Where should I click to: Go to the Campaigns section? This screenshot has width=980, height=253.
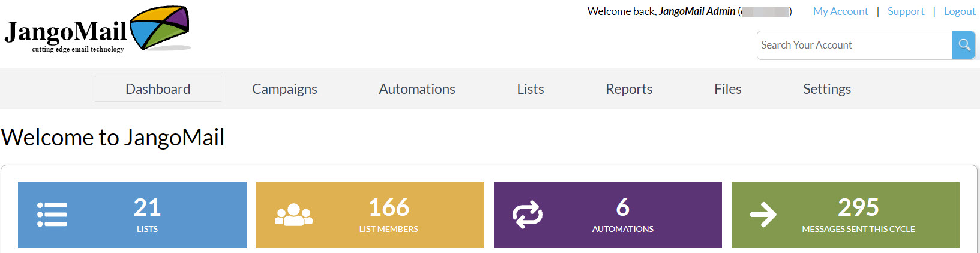(284, 89)
